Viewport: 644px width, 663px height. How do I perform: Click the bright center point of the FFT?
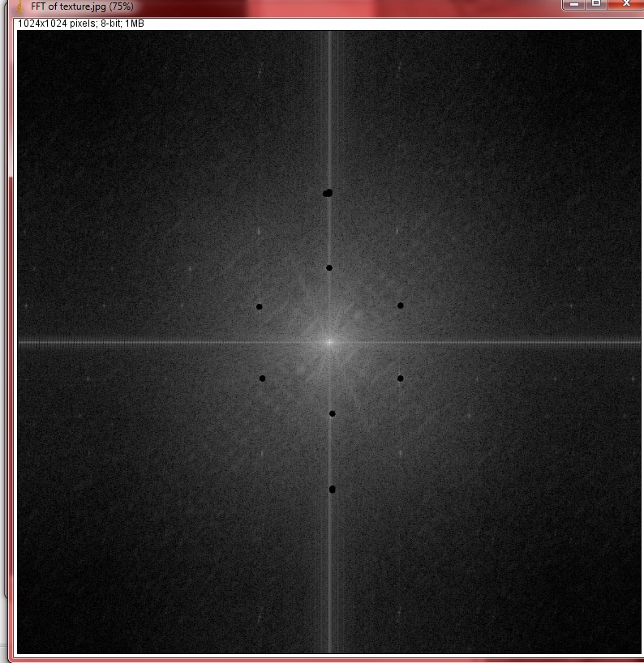pos(329,343)
